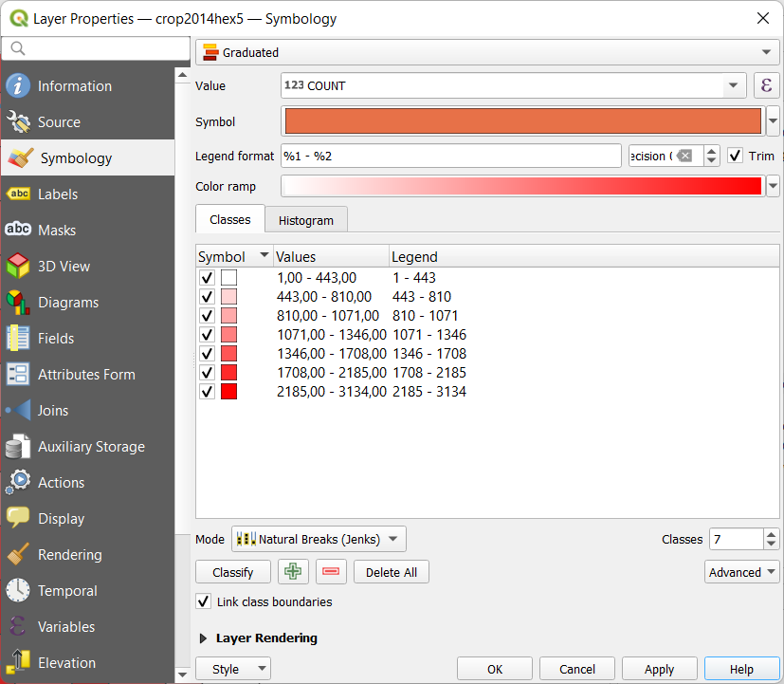This screenshot has width=784, height=684.
Task: Open the Diagrams settings
Action: tap(67, 303)
